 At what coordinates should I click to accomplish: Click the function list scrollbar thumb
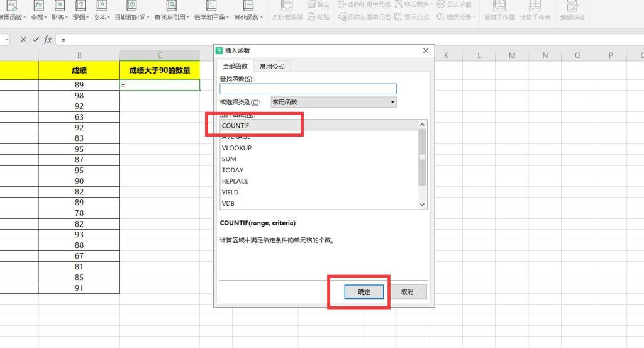click(422, 157)
